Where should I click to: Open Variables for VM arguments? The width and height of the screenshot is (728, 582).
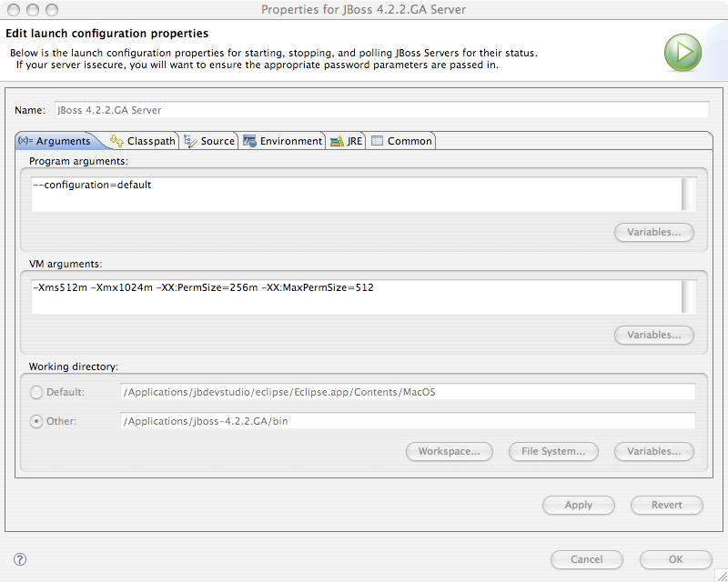(x=653, y=335)
